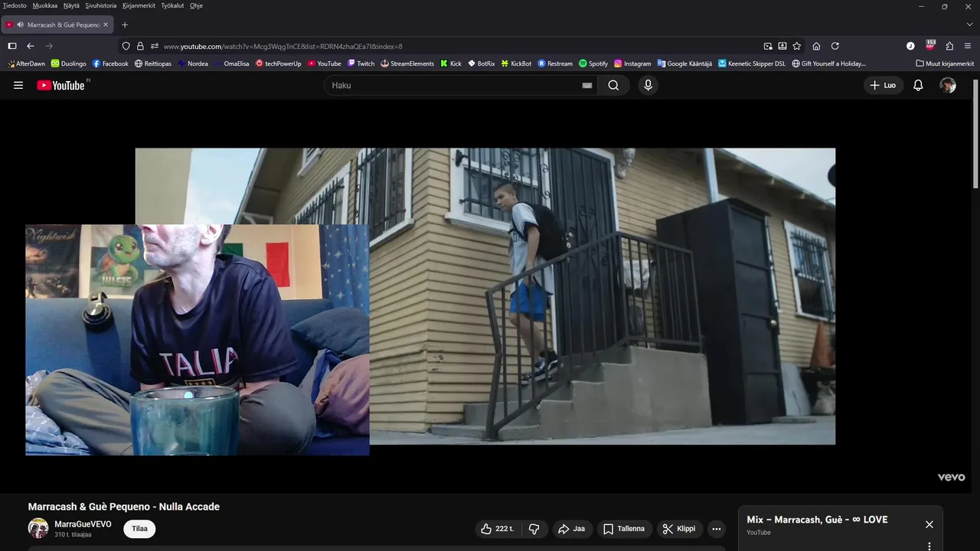Open Ohje help menu

[x=196, y=5]
